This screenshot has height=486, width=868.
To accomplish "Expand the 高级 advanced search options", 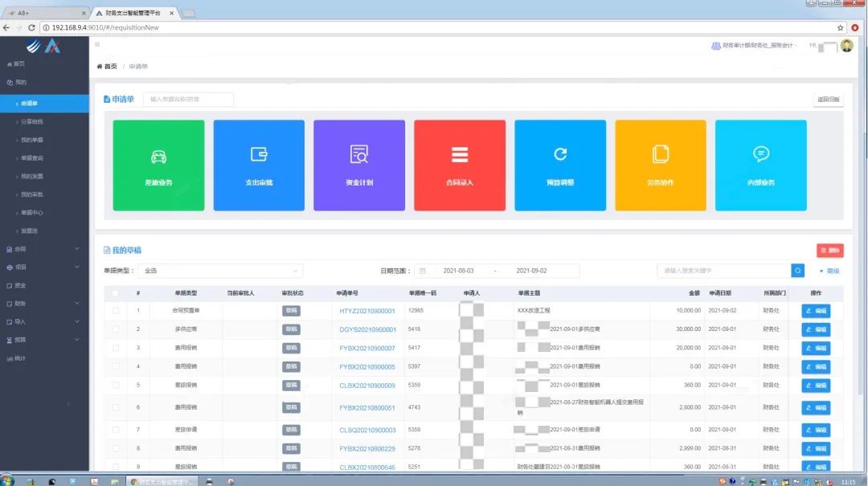I will (829, 271).
